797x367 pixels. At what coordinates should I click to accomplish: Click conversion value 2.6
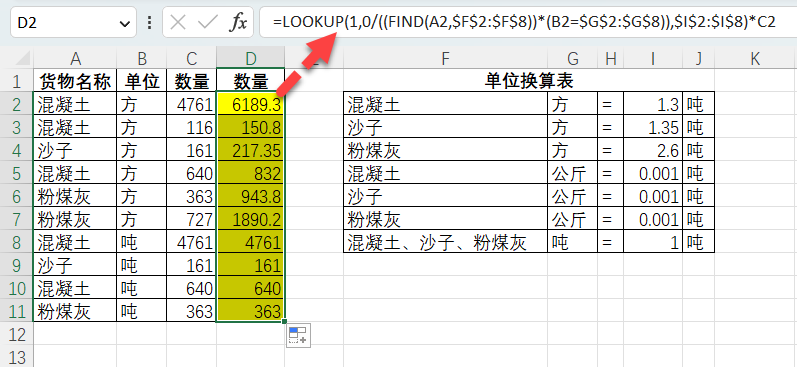[x=653, y=150]
